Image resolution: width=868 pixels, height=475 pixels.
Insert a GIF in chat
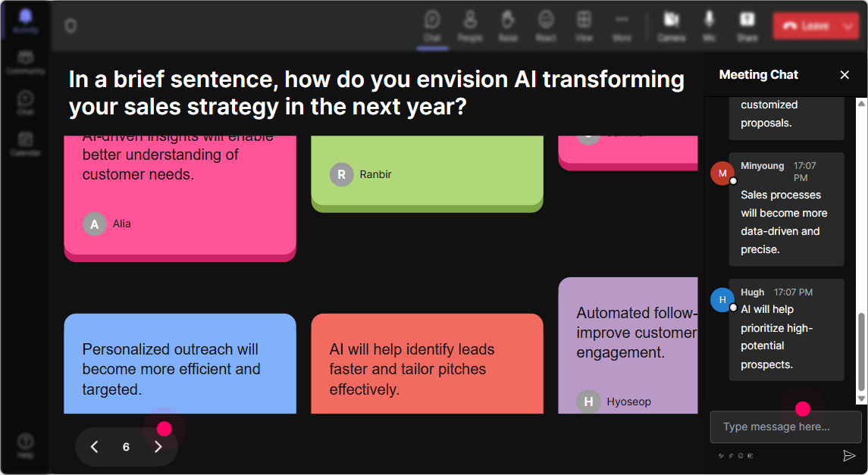[750, 455]
